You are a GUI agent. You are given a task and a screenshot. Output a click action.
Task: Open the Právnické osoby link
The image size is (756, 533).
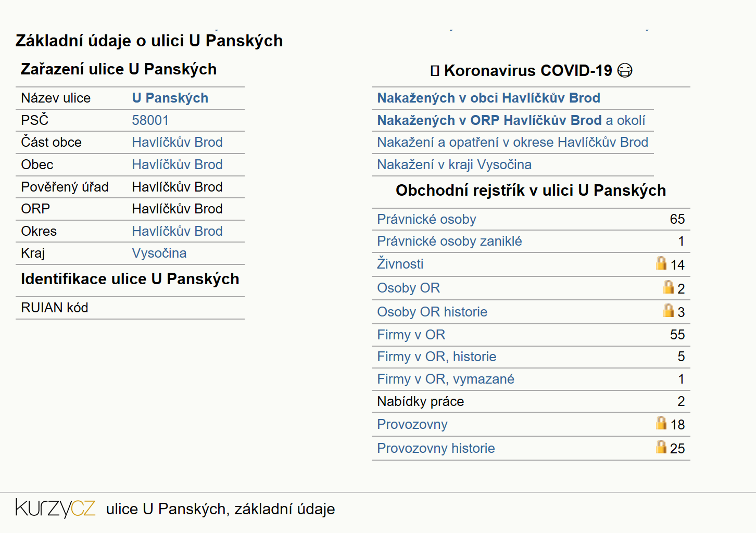427,219
